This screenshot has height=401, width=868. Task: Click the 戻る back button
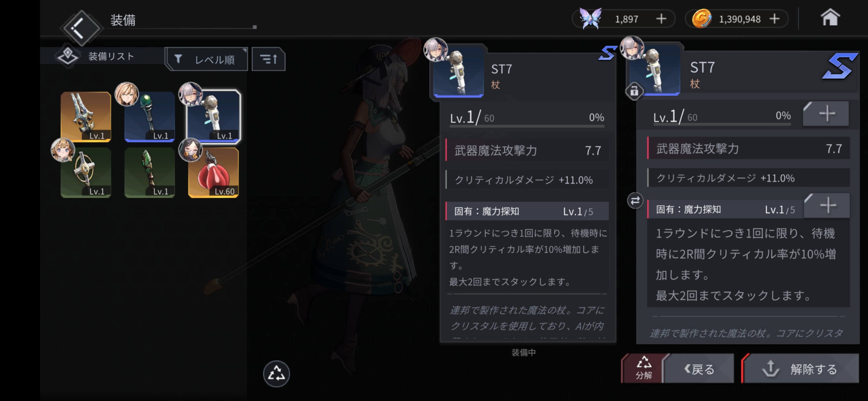(699, 369)
